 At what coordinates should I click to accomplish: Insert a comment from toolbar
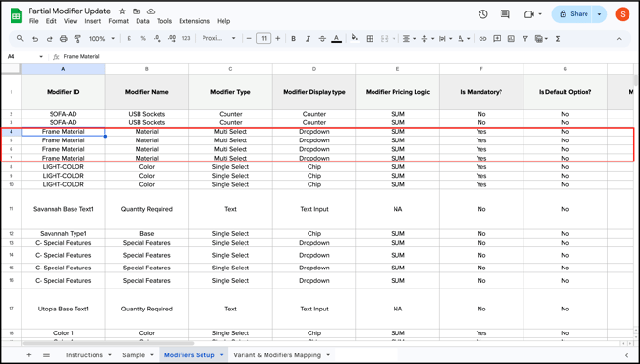pos(497,39)
